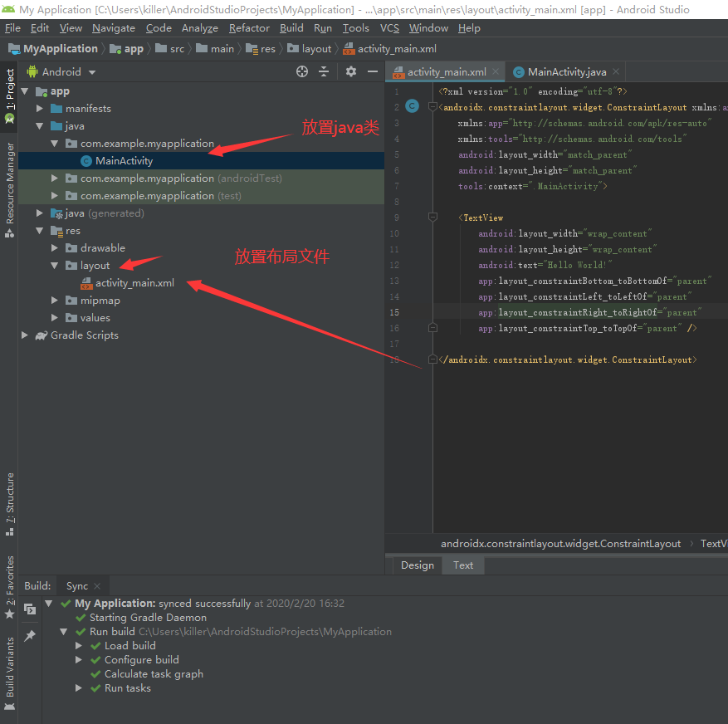Image resolution: width=728 pixels, height=724 pixels.
Task: Close the MainActivity.java editor tab
Action: [x=616, y=71]
